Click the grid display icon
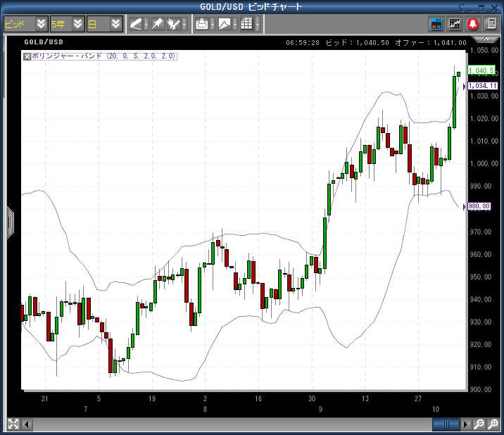Image resolution: width=504 pixels, height=435 pixels. 246,24
